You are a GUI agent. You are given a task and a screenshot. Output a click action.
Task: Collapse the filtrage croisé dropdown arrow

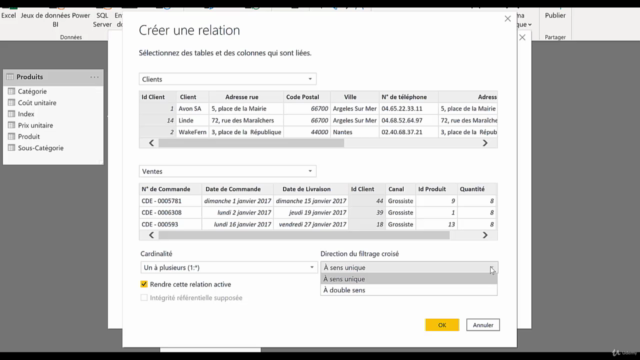click(x=492, y=268)
